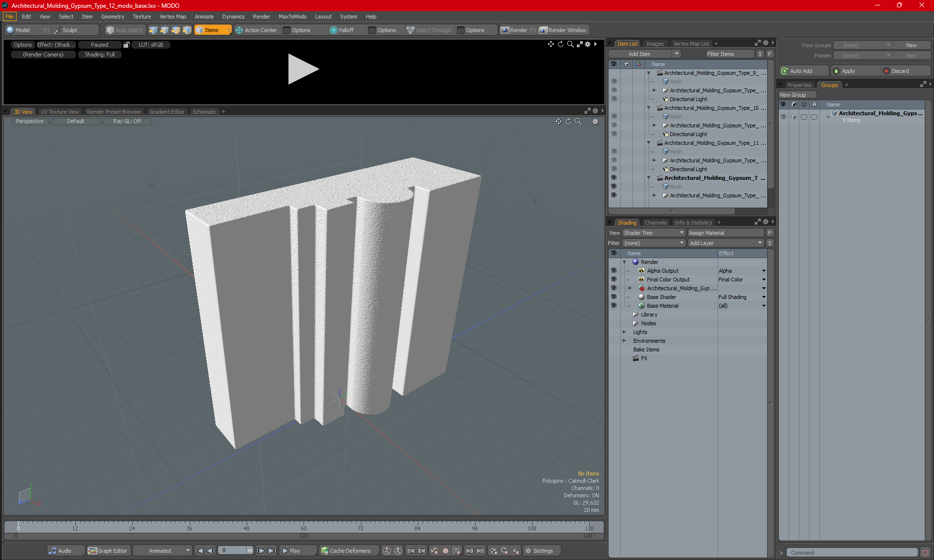This screenshot has height=560, width=934.
Task: Go to last frame
Action: [x=272, y=551]
